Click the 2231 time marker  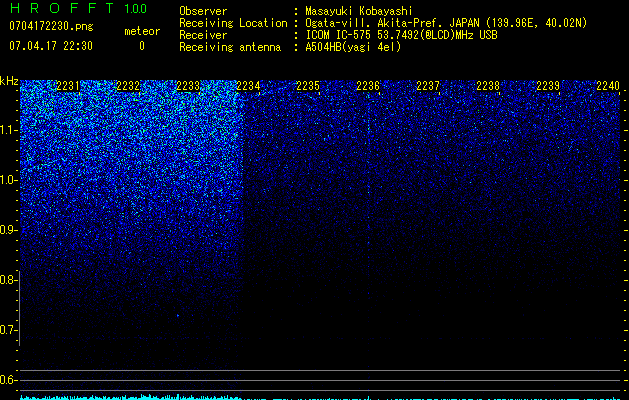point(68,86)
